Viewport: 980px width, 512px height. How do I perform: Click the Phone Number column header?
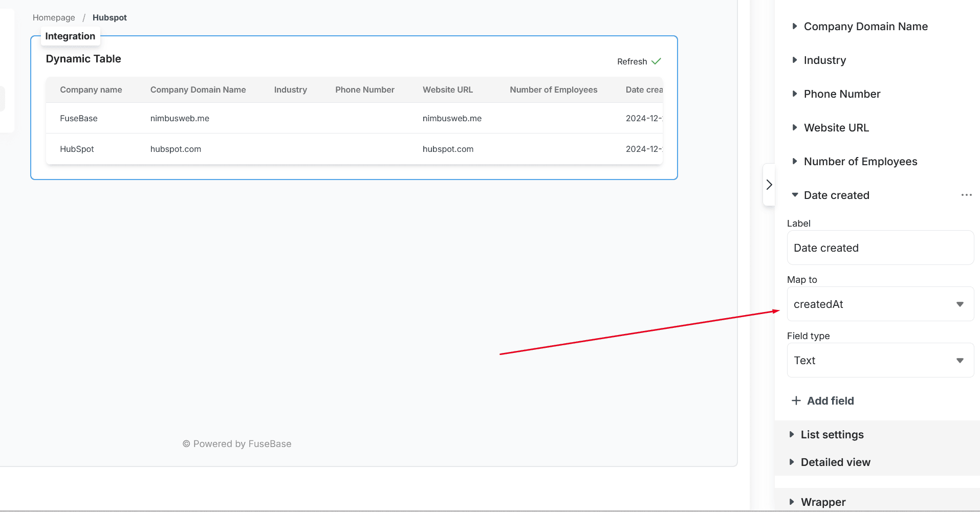[x=365, y=90]
